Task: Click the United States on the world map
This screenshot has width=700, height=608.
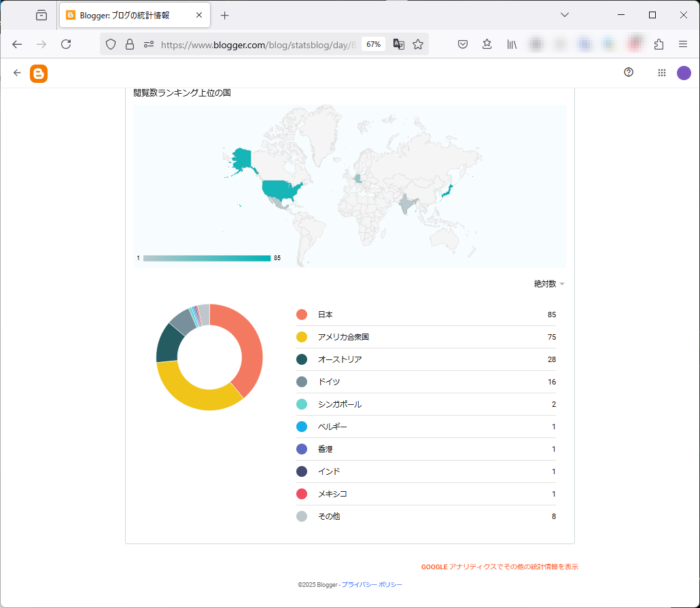Action: [x=281, y=189]
